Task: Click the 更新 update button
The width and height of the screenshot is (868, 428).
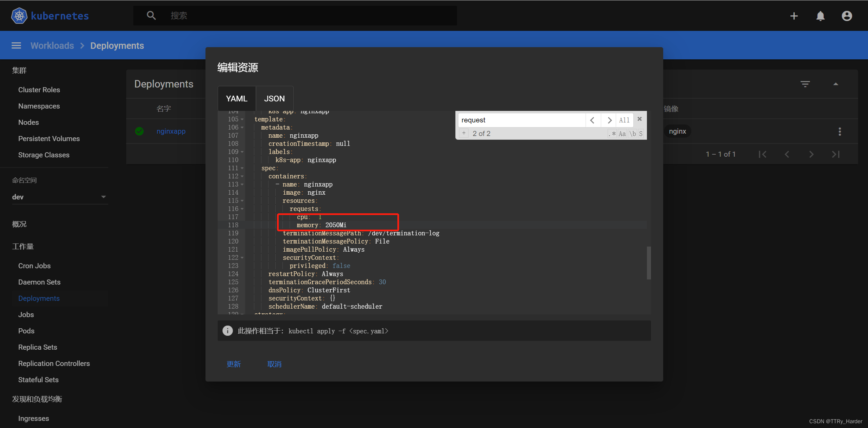Action: tap(234, 364)
